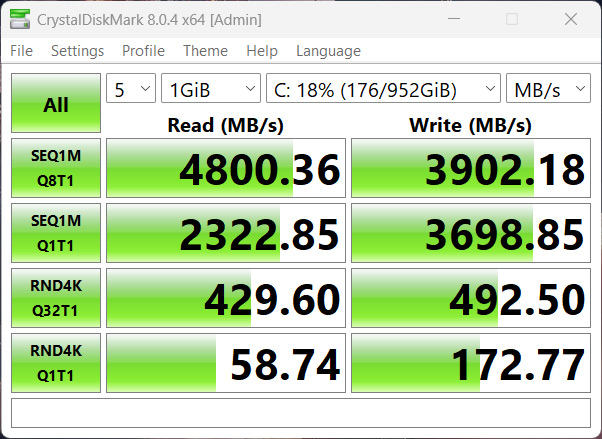Click the 172.77 RND4K Q1T1 write result
602x439 pixels.
(471, 363)
